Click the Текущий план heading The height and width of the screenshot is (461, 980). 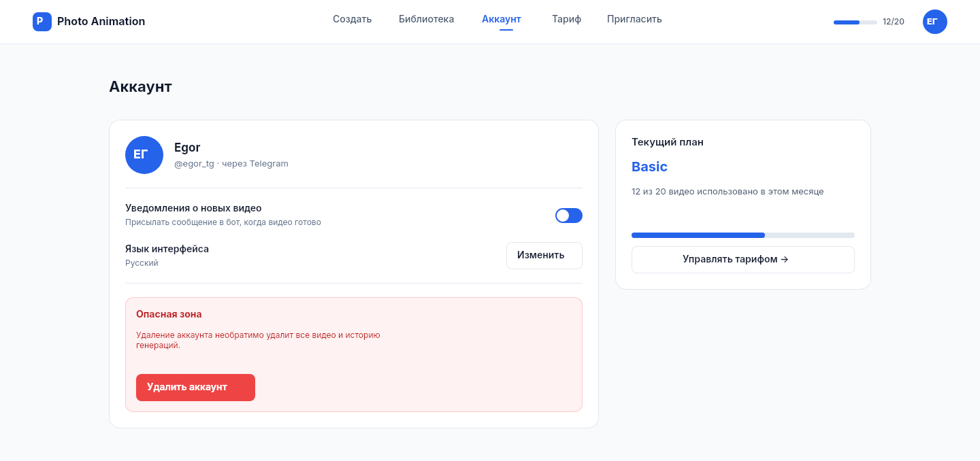tap(668, 142)
